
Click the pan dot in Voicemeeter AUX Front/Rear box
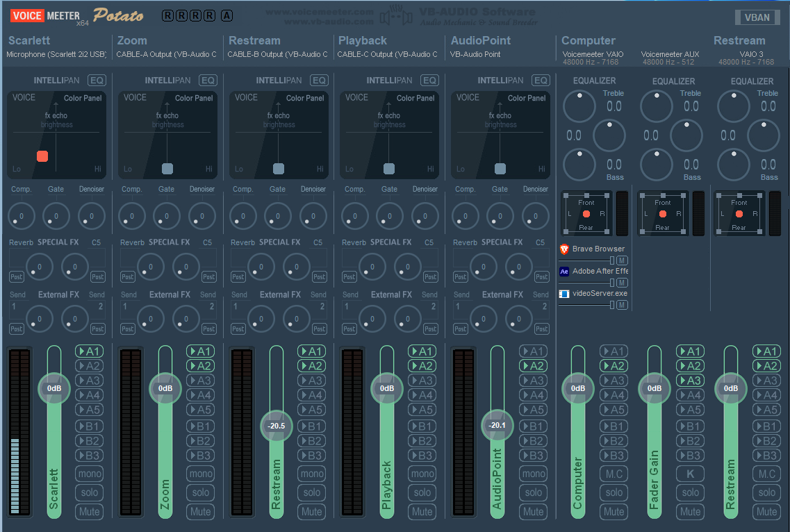point(663,214)
